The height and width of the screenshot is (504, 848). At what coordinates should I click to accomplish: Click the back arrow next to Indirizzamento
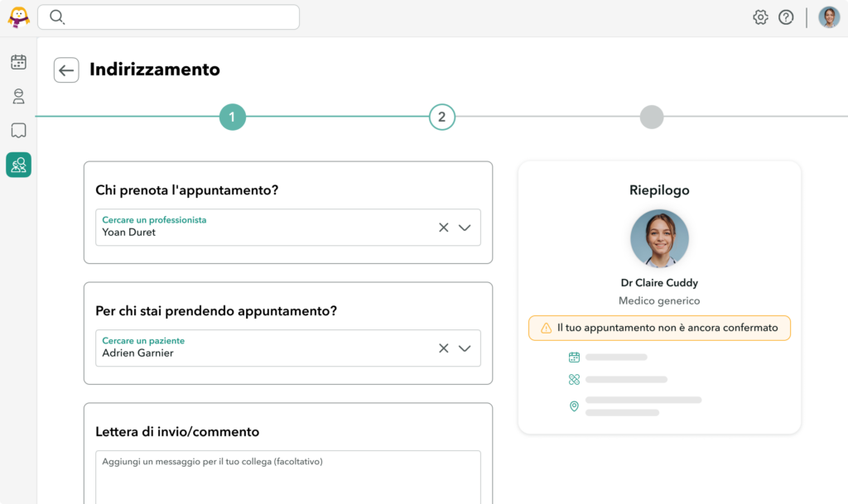coord(66,70)
